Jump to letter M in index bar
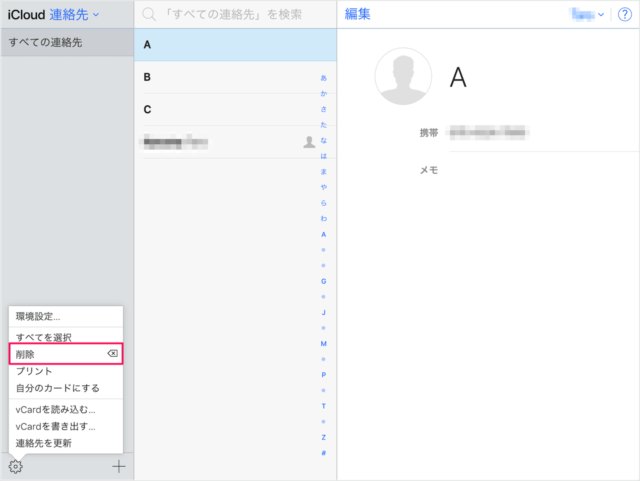This screenshot has height=481, width=640. (x=323, y=343)
